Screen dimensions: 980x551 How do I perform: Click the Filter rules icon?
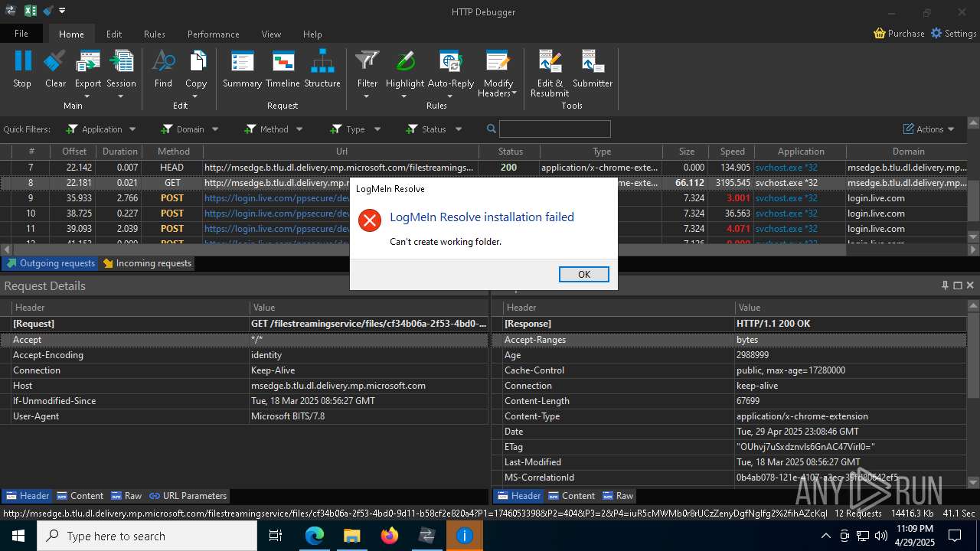click(367, 61)
